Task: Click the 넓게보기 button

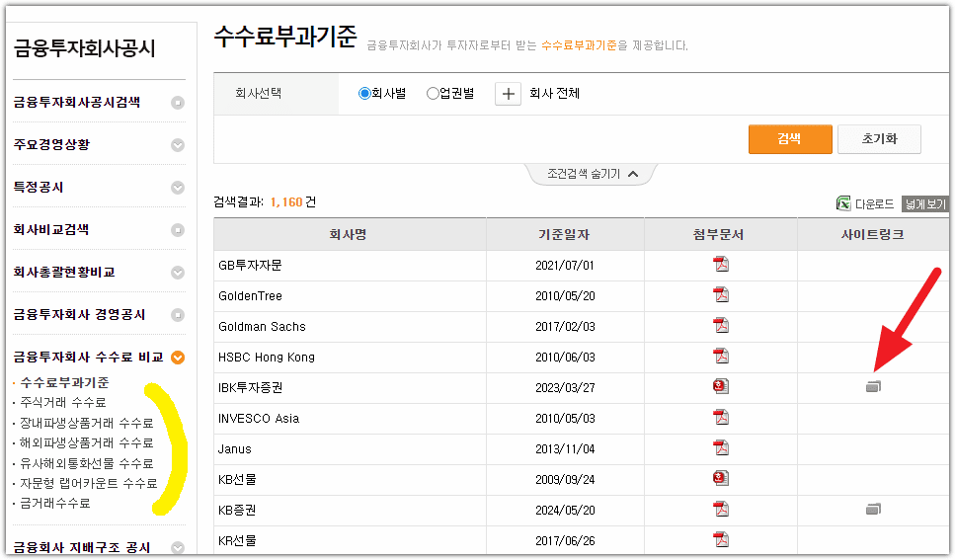Action: click(925, 204)
